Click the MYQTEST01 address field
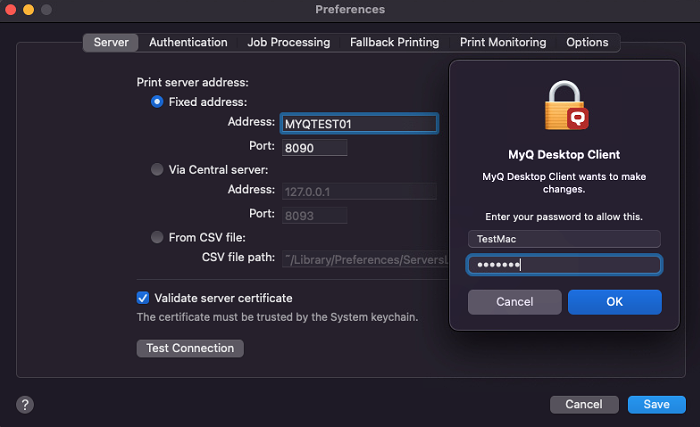700x427 pixels. tap(359, 124)
